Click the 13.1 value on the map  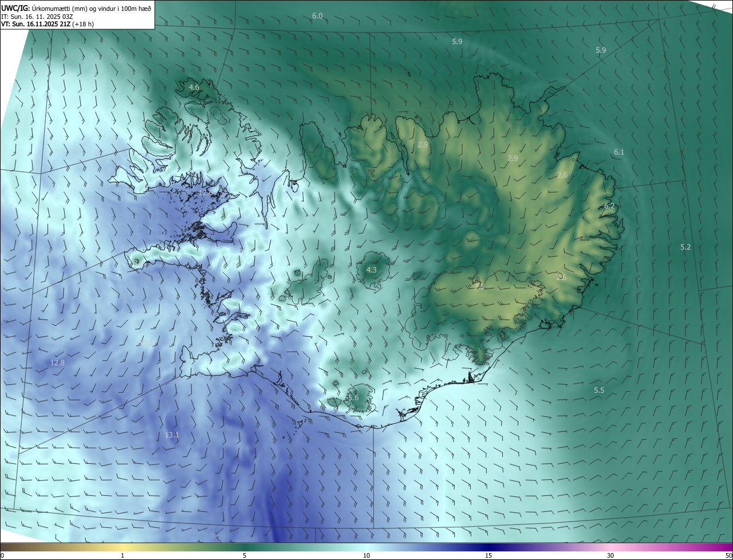(x=172, y=435)
